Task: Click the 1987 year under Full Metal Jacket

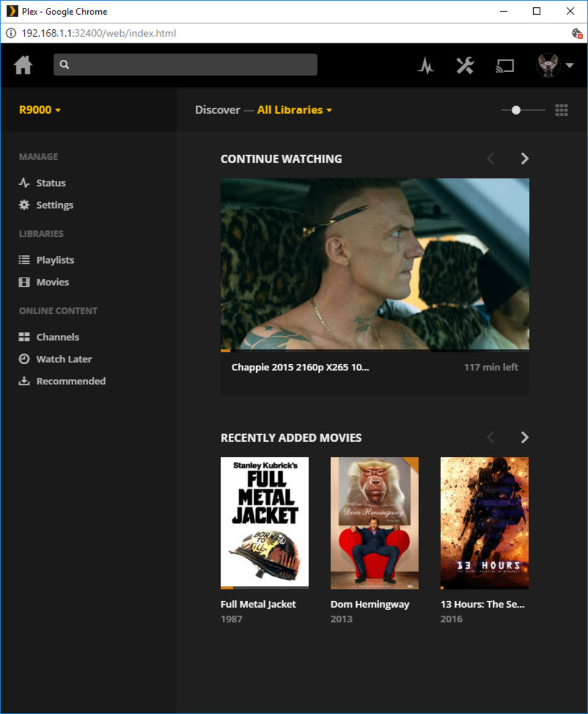Action: coord(232,619)
